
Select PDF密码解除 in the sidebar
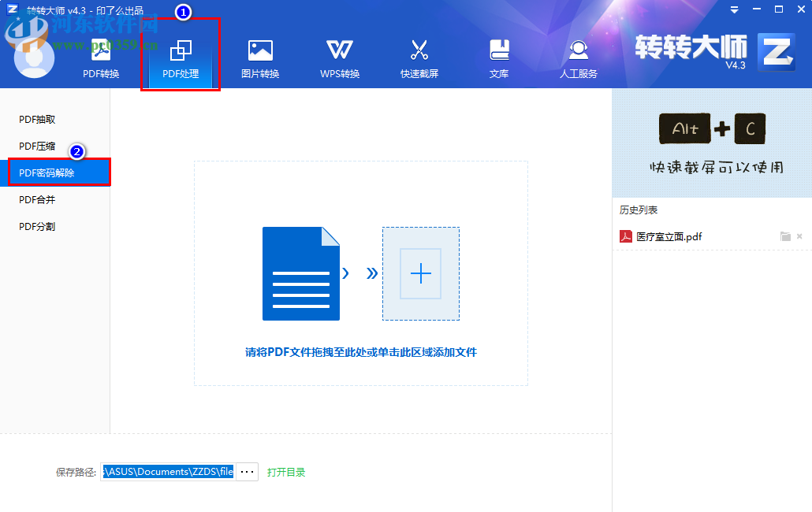coord(49,172)
